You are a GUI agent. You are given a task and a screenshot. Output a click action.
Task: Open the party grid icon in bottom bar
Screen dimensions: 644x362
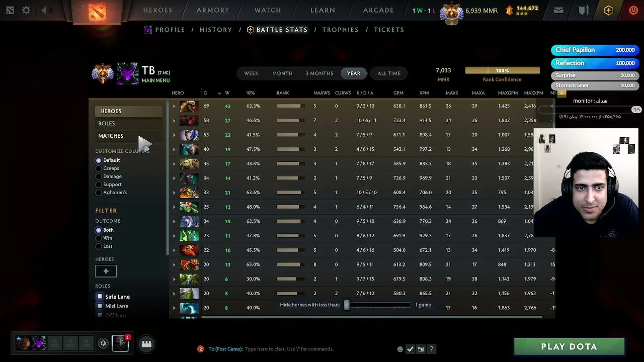(x=146, y=344)
